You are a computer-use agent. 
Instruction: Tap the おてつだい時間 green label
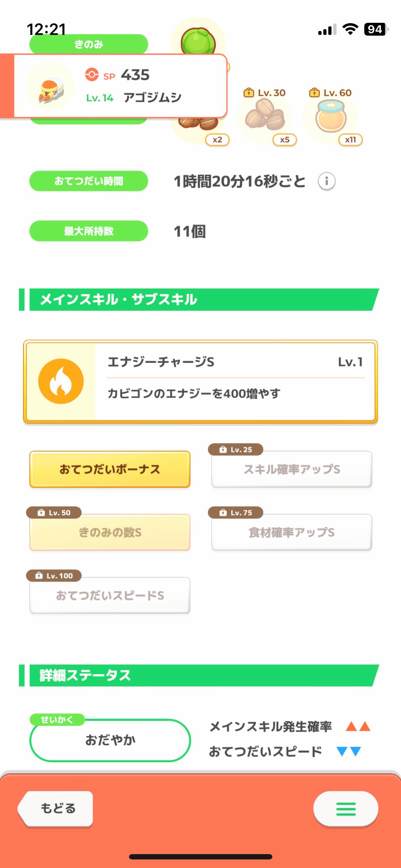tap(88, 181)
